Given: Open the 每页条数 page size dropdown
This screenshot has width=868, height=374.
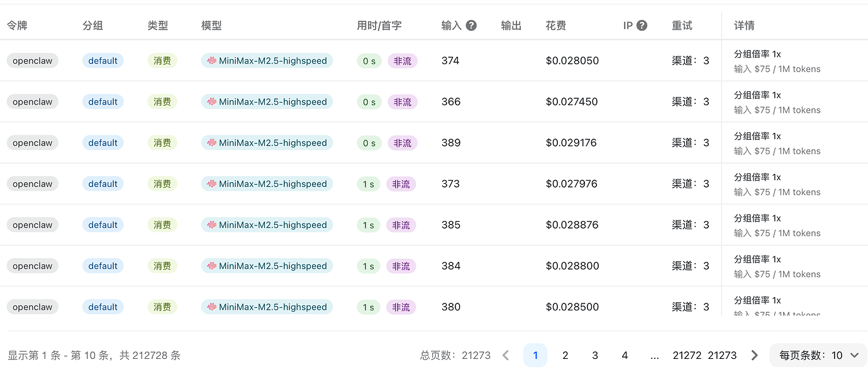Looking at the screenshot, I should click(x=818, y=355).
